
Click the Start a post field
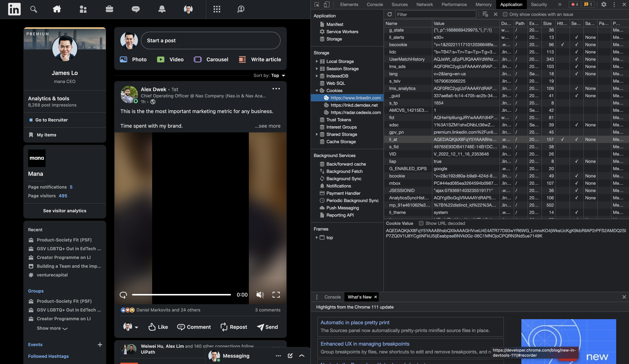pyautogui.click(x=210, y=40)
